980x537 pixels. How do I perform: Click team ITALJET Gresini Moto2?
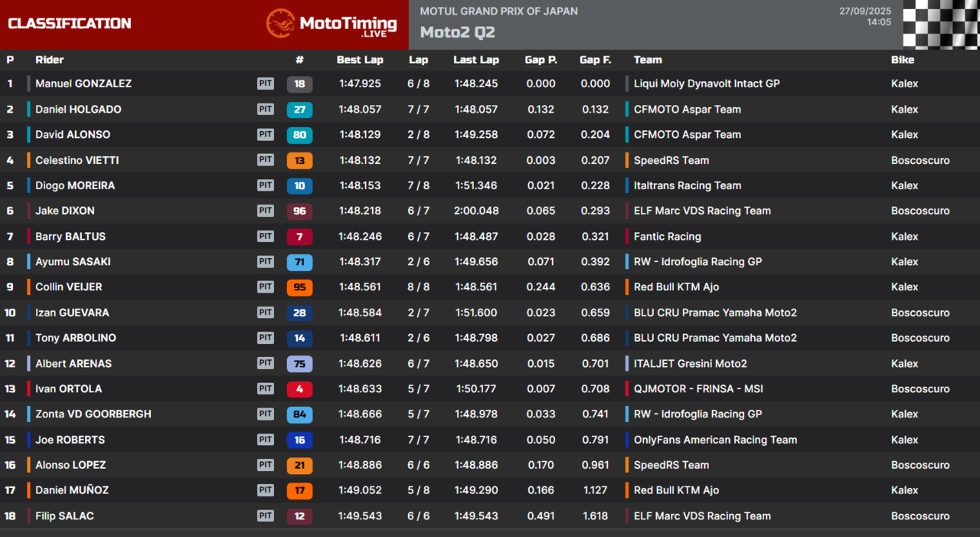pos(691,363)
